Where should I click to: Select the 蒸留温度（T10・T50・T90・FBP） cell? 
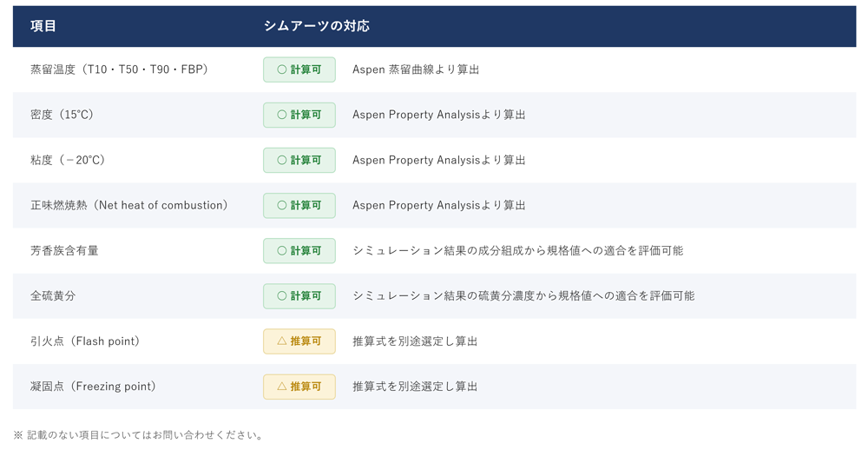pos(119,69)
